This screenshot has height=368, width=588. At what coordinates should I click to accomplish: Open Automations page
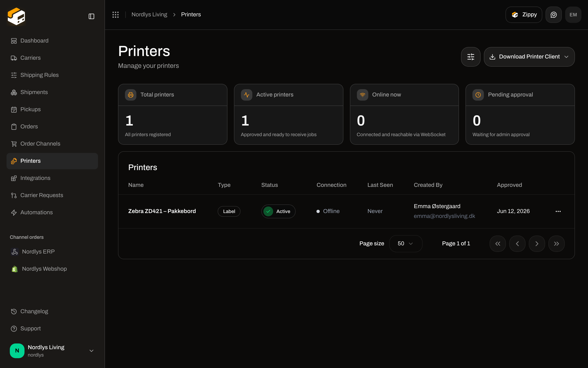coord(52,212)
